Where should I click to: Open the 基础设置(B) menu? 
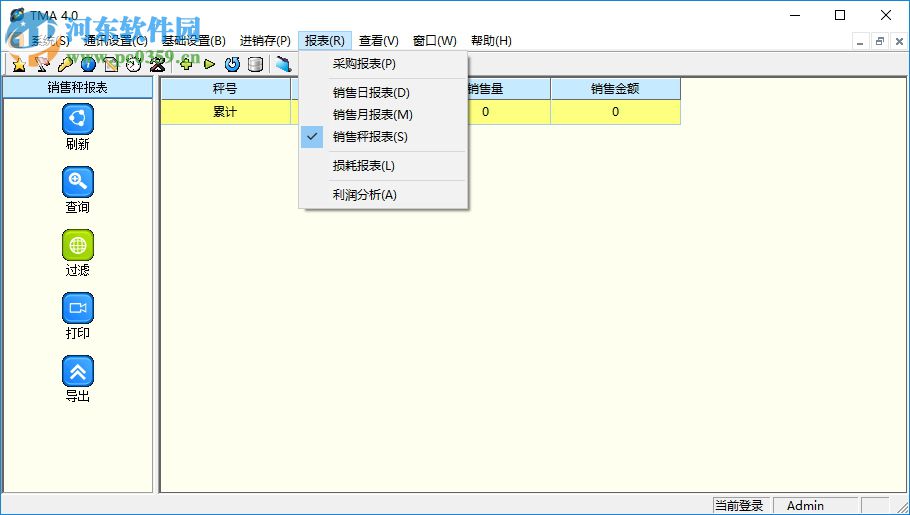(193, 41)
